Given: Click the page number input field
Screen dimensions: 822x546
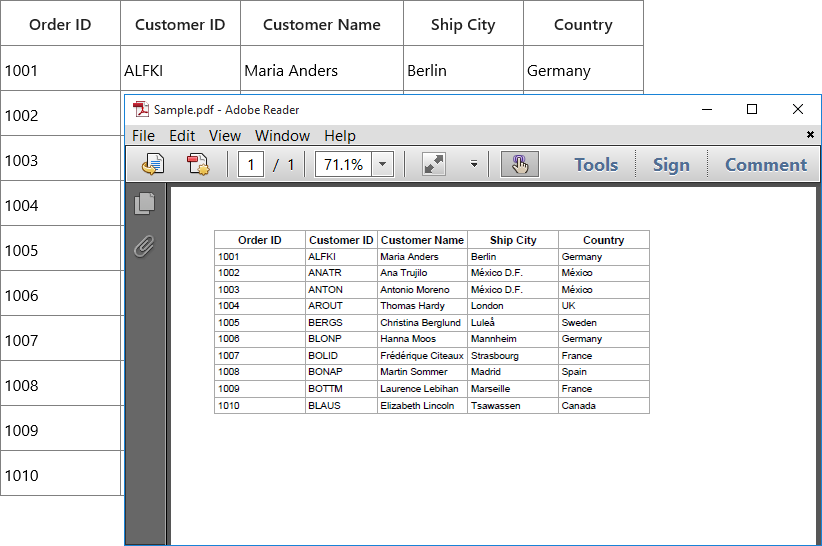Looking at the screenshot, I should (251, 165).
